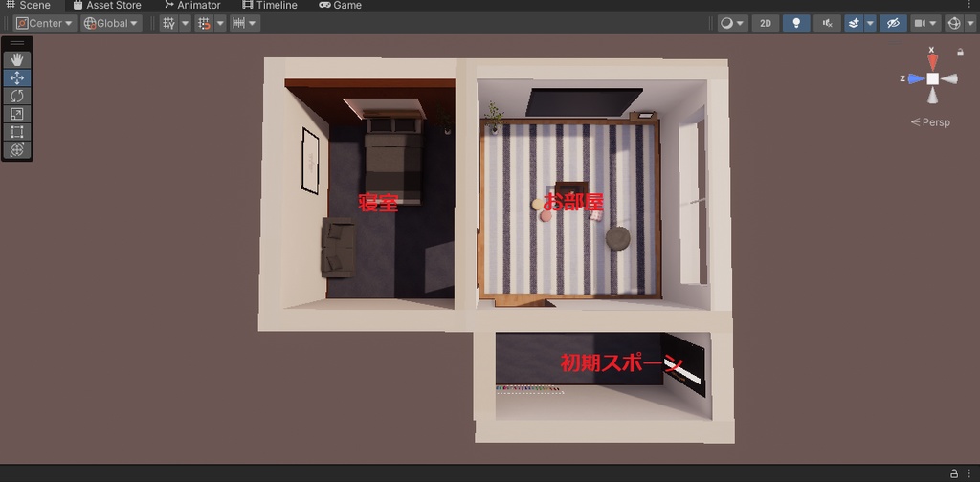Toggle the gizmo rotation lock

tap(960, 53)
